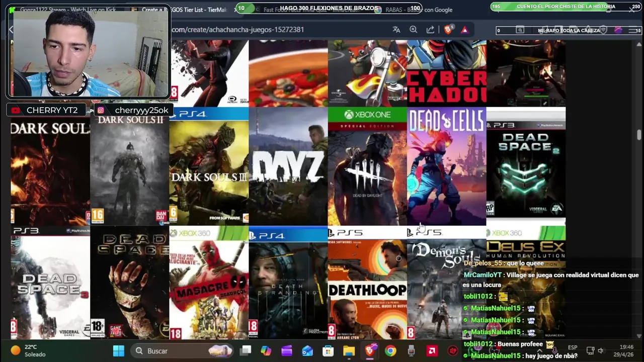Image resolution: width=644 pixels, height=362 pixels.
Task: Select the Dead Space 3 PS3 cover
Action: [50, 283]
